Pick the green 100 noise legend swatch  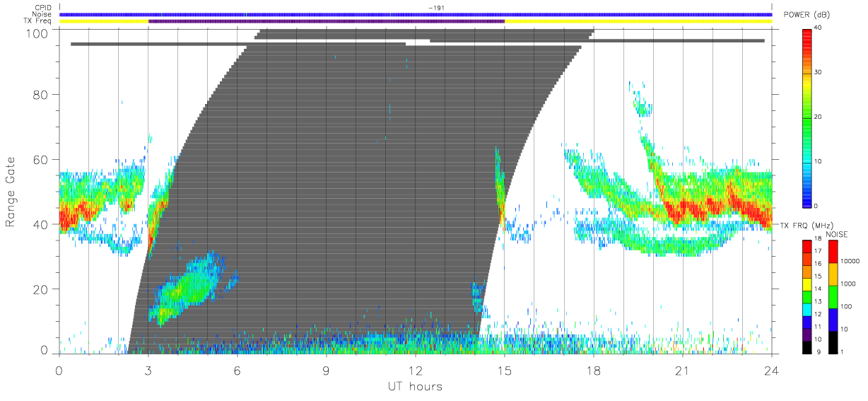(x=833, y=297)
